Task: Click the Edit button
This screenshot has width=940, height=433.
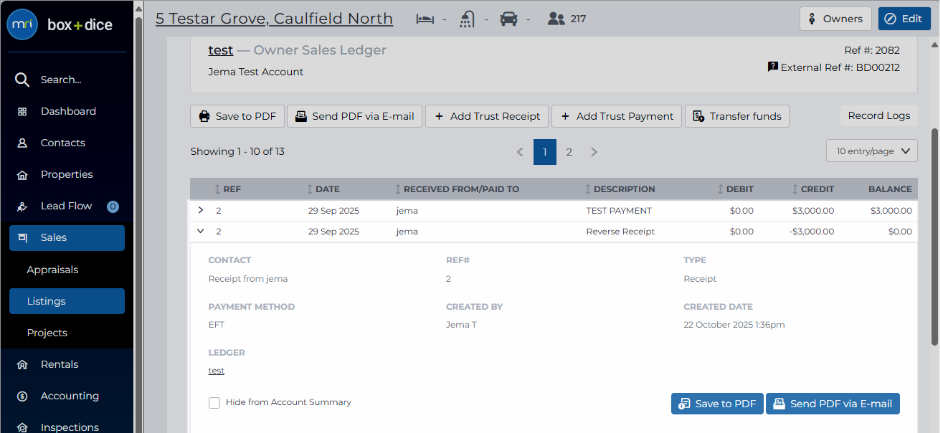Action: click(904, 19)
